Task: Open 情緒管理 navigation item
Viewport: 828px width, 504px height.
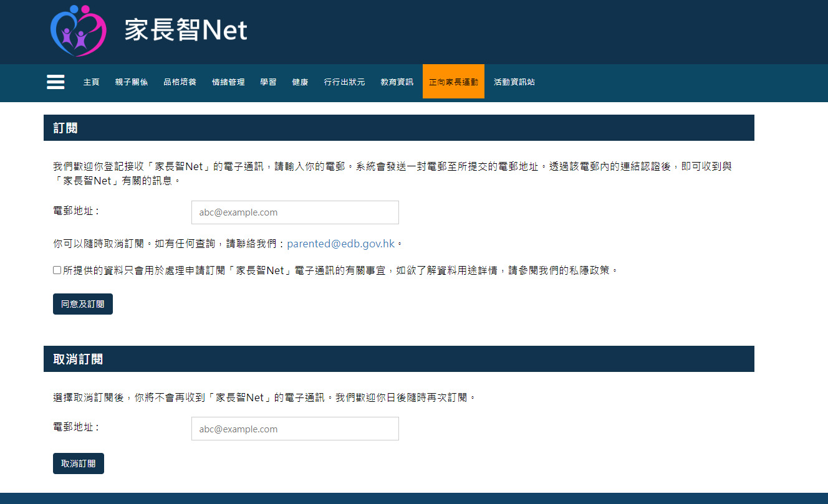Action: [x=228, y=82]
